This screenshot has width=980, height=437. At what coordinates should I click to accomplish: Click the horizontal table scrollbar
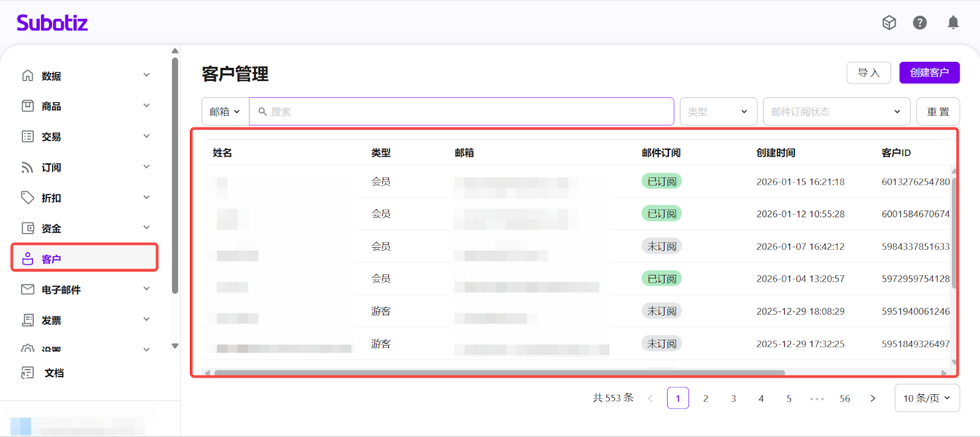coord(499,372)
